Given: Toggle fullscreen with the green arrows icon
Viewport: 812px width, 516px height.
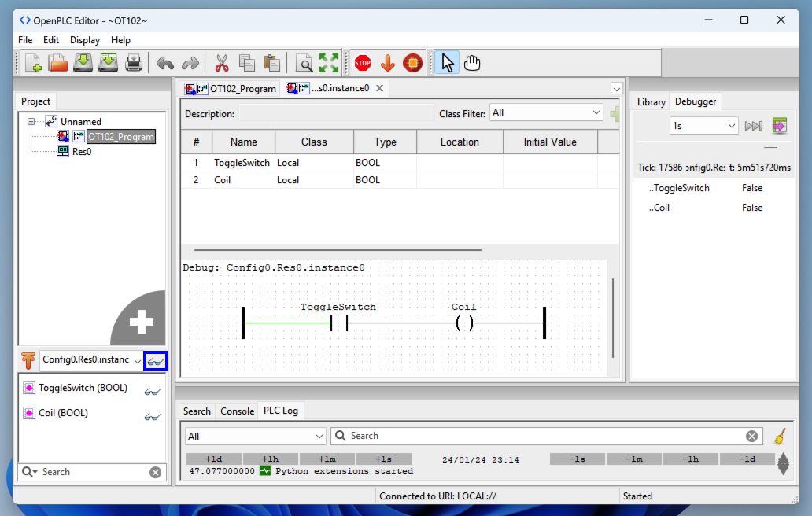Looking at the screenshot, I should (x=328, y=63).
